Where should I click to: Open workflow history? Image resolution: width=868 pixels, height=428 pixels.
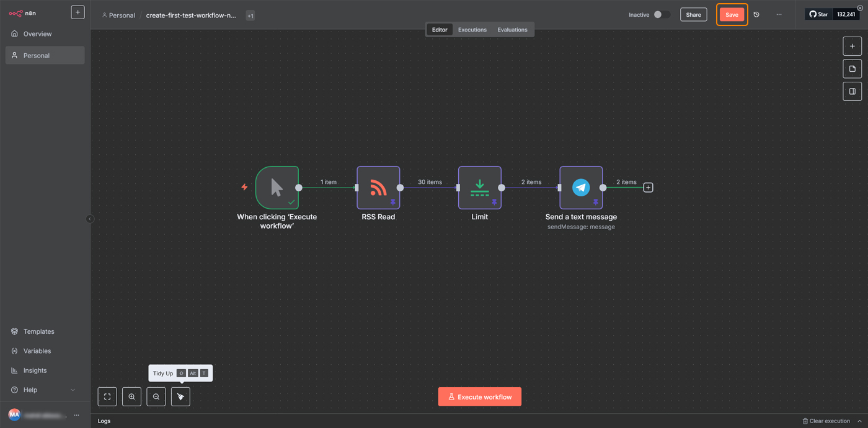click(x=756, y=15)
